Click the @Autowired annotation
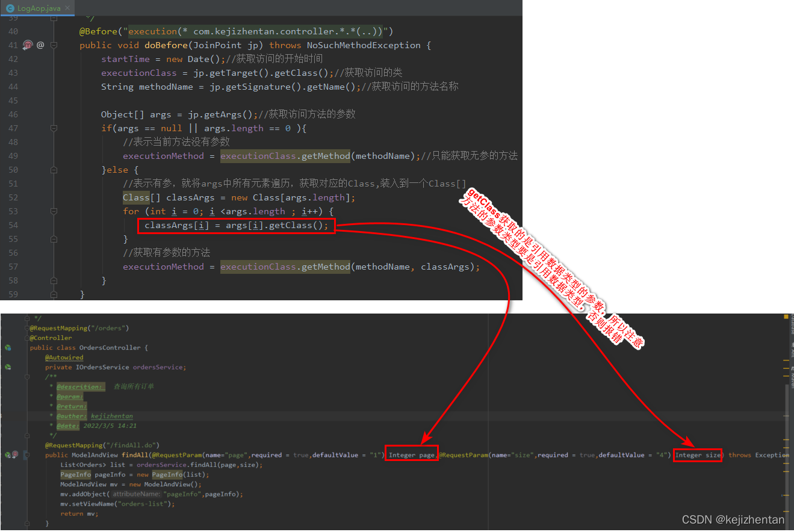794x532 pixels. click(x=64, y=357)
